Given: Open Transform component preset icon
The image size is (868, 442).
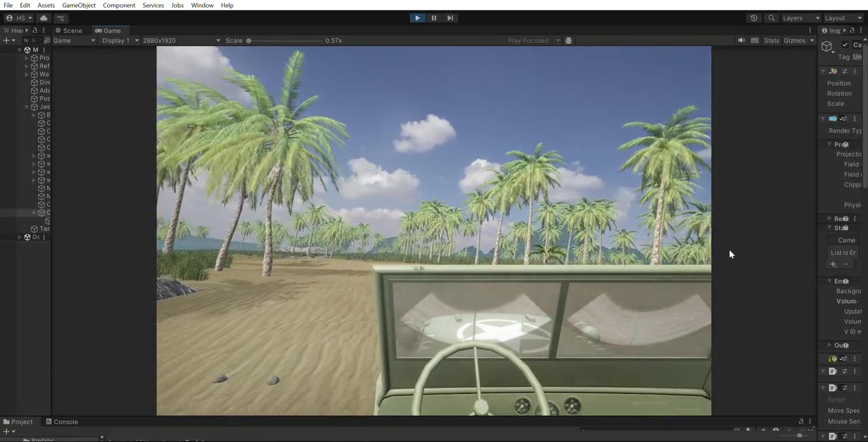Looking at the screenshot, I should tap(845, 71).
